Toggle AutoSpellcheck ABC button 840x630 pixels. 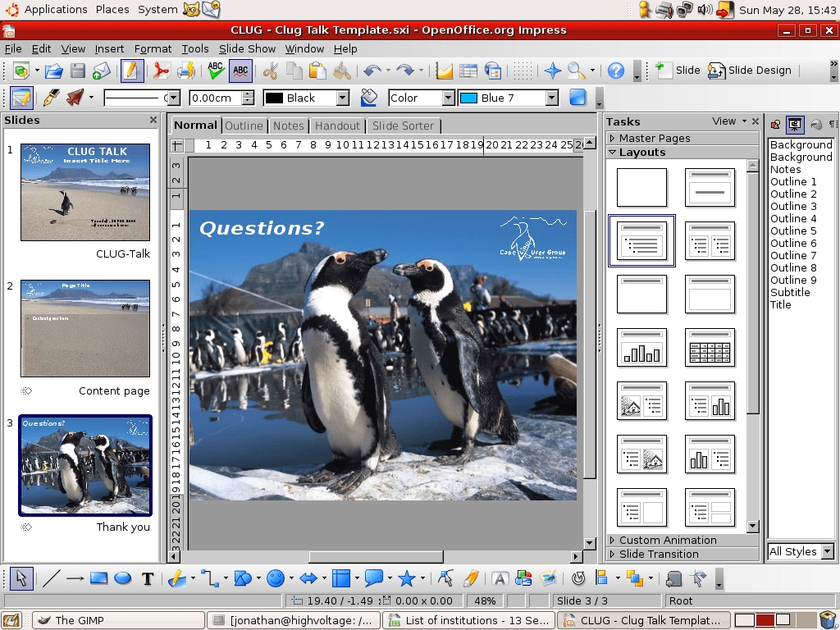click(240, 71)
